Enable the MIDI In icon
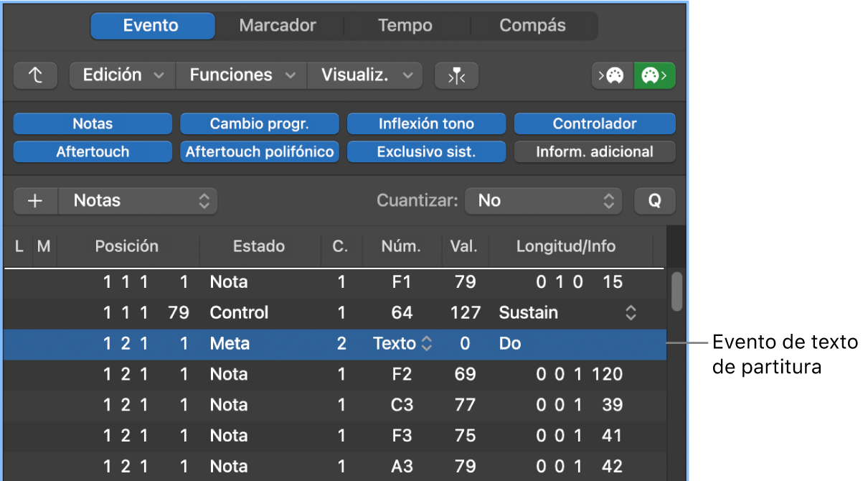The width and height of the screenshot is (868, 481). tap(613, 75)
